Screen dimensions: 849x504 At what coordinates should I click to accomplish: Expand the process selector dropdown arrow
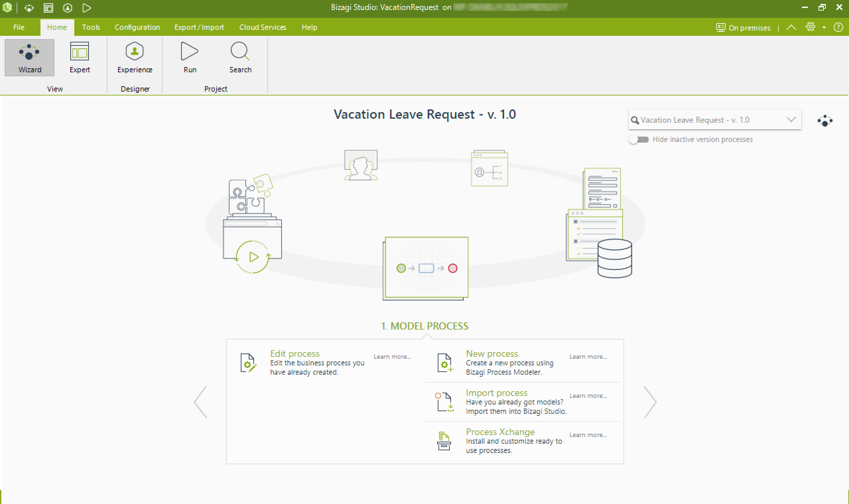(791, 120)
